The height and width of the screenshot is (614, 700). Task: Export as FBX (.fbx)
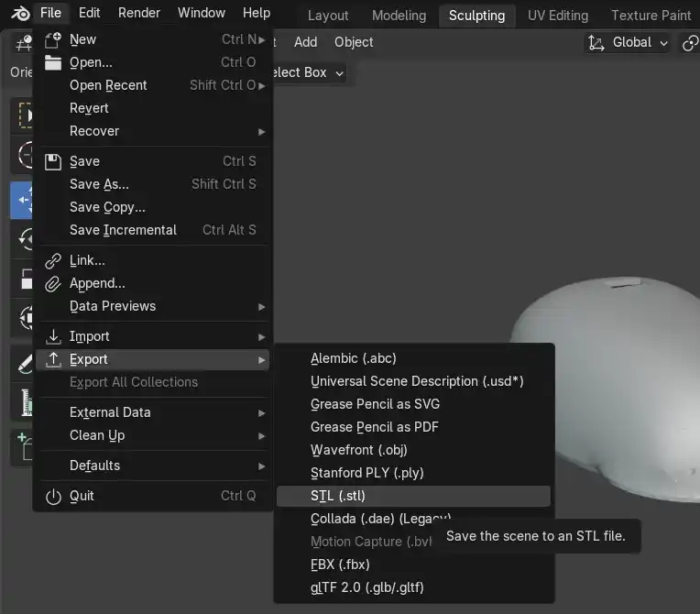(x=413, y=565)
